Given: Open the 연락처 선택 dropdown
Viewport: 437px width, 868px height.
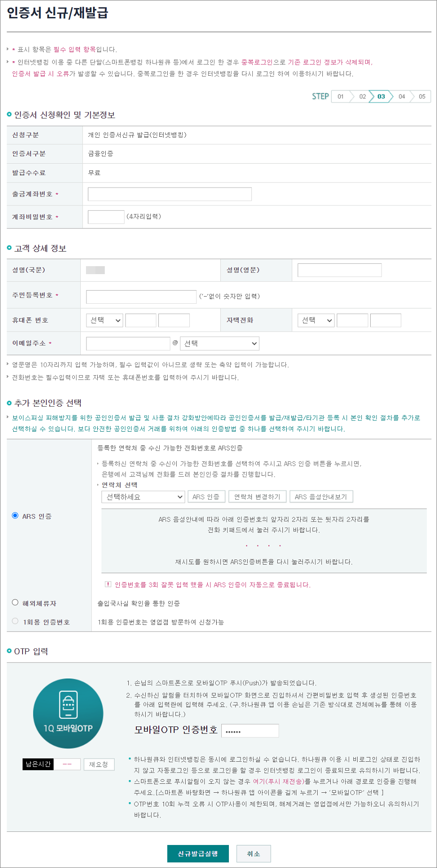Looking at the screenshot, I should (143, 497).
